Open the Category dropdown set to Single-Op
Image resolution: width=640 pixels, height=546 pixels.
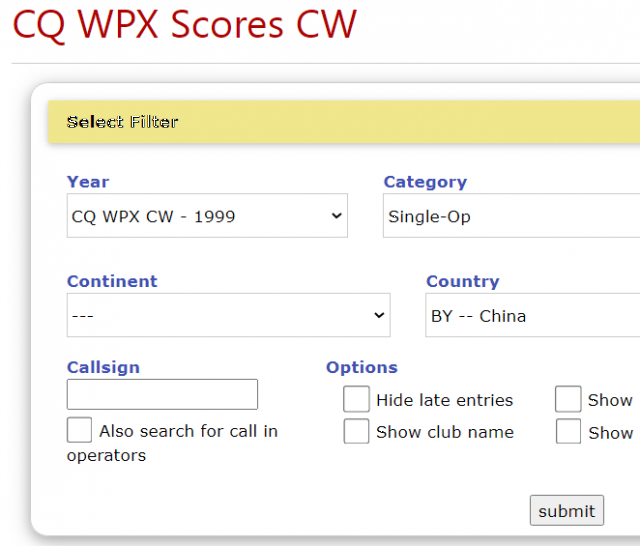[x=511, y=215]
